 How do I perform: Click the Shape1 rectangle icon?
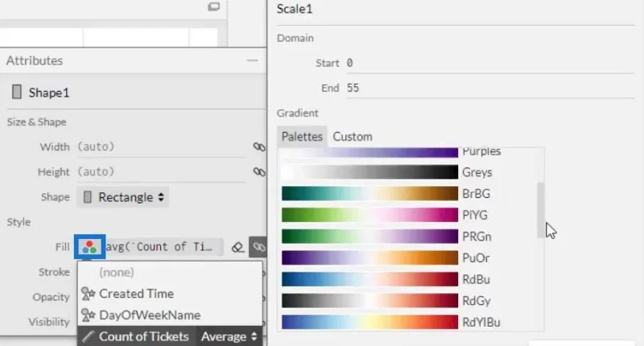coord(16,92)
